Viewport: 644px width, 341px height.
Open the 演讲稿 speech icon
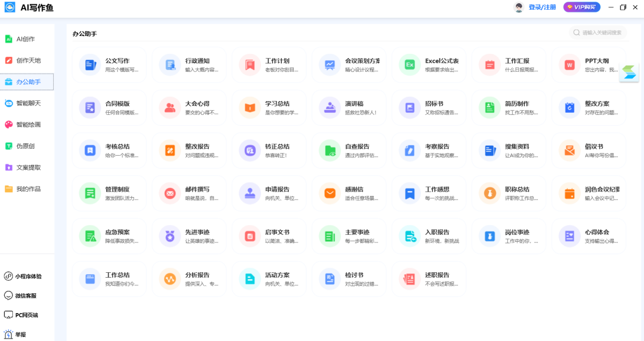point(330,108)
